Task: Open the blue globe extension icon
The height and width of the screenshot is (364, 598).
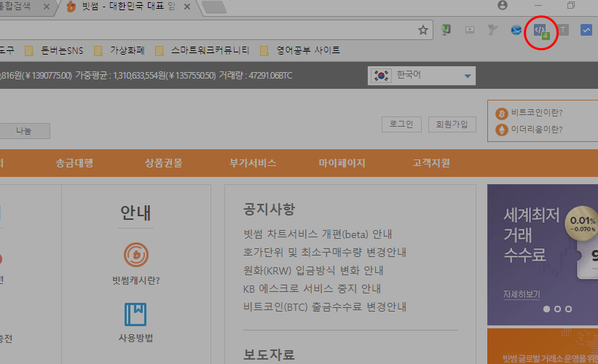Action: (x=516, y=30)
